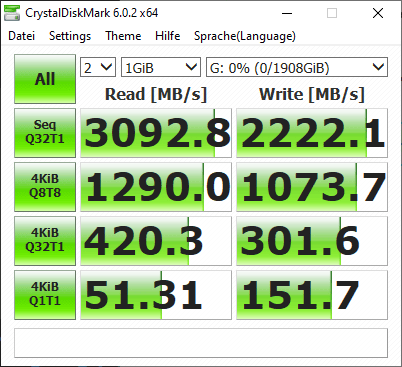Select the Seq write result 2222.1

[x=312, y=133]
